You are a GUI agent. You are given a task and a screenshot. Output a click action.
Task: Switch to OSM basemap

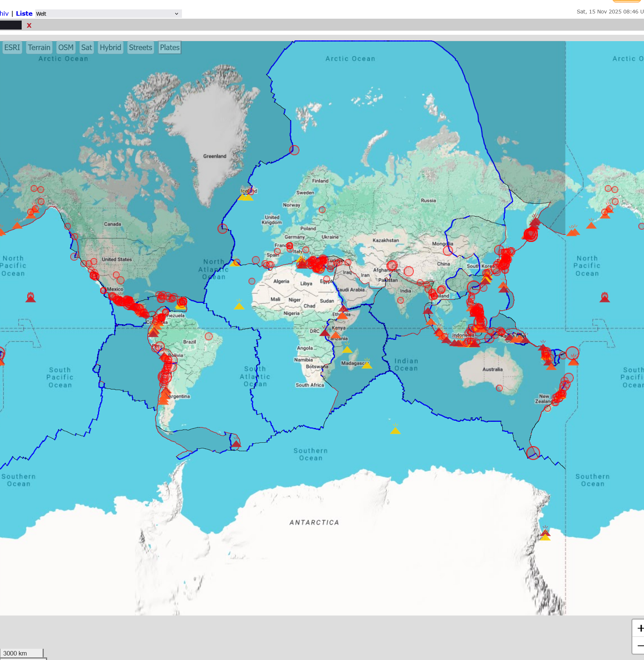[66, 47]
